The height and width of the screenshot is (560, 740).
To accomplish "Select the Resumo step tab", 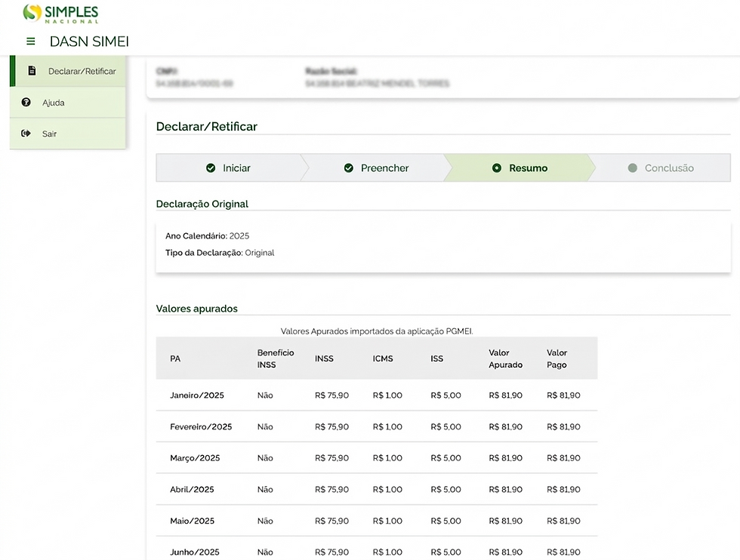I will click(520, 168).
